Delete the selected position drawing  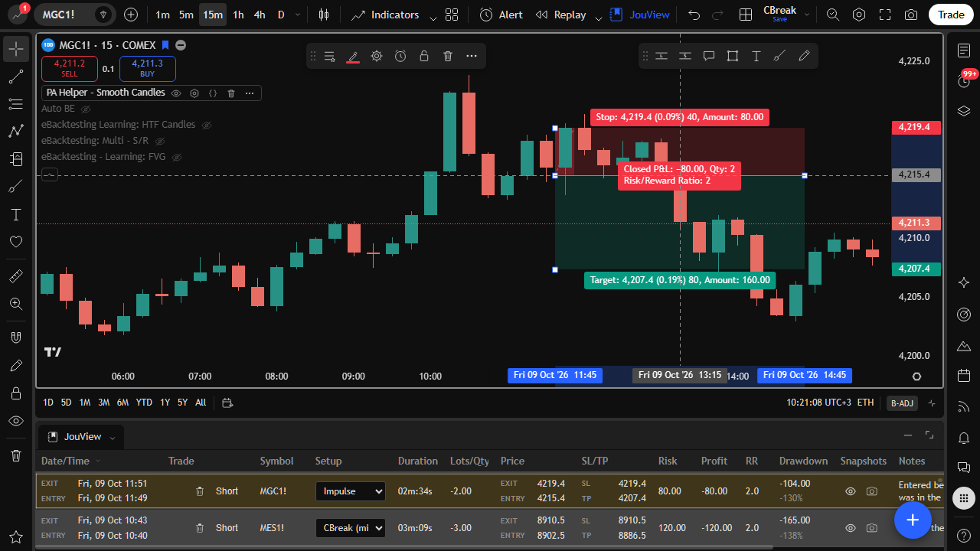point(448,56)
